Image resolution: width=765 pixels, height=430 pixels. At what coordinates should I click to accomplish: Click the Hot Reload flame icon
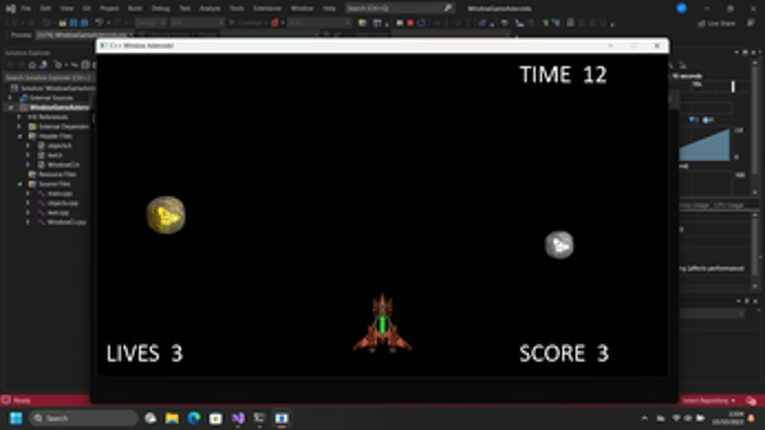(275, 22)
